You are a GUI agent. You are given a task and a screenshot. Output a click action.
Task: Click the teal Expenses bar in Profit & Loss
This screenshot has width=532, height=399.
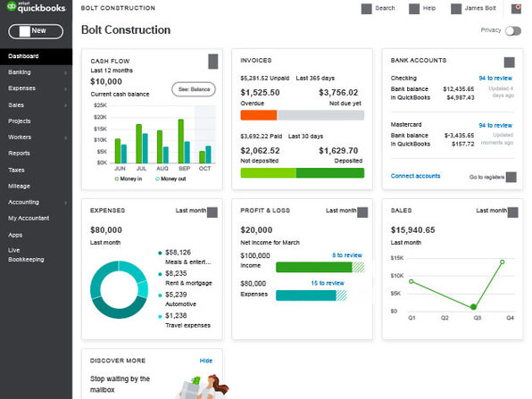pos(305,295)
